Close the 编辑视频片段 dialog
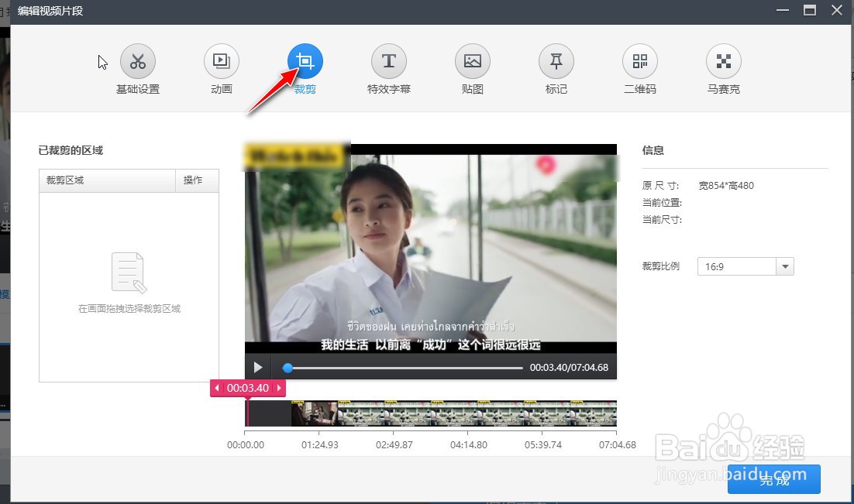This screenshot has width=854, height=504. [x=837, y=10]
